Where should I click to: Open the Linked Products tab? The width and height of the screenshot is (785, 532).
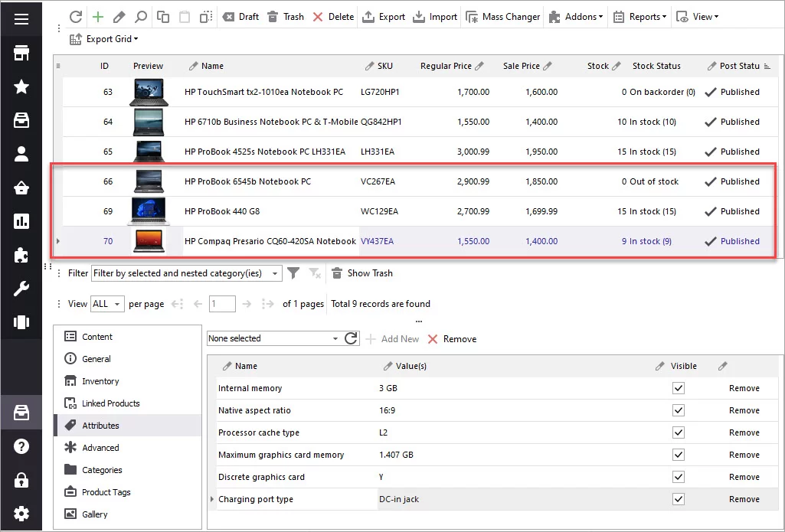click(x=110, y=403)
